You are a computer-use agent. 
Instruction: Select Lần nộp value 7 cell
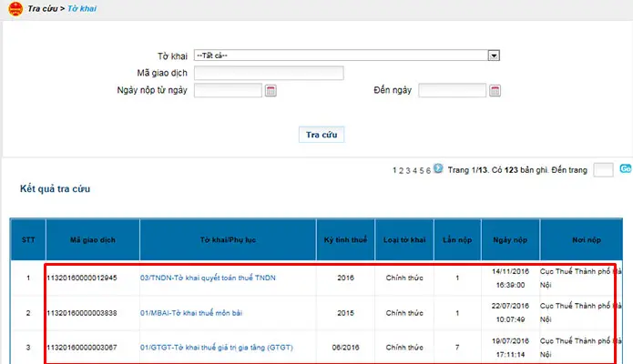pos(457,348)
